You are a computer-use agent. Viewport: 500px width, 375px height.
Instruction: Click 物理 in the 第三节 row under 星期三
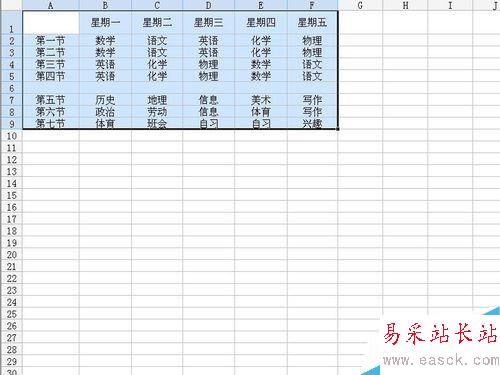[208, 64]
